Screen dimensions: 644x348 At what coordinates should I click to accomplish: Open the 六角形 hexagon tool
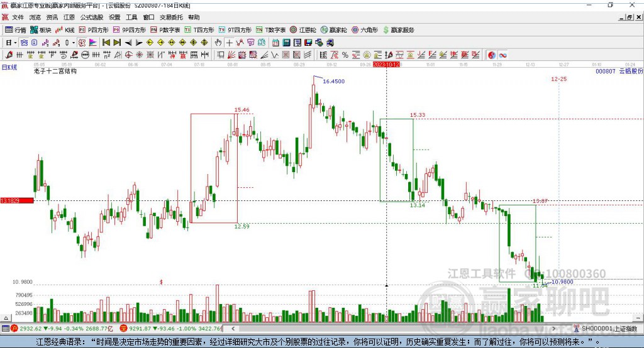365,30
